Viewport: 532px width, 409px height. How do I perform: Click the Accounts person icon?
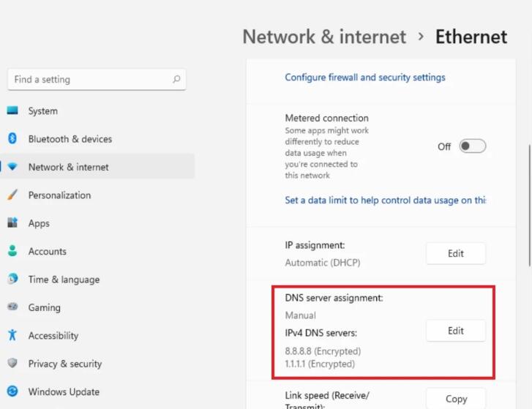tap(12, 251)
